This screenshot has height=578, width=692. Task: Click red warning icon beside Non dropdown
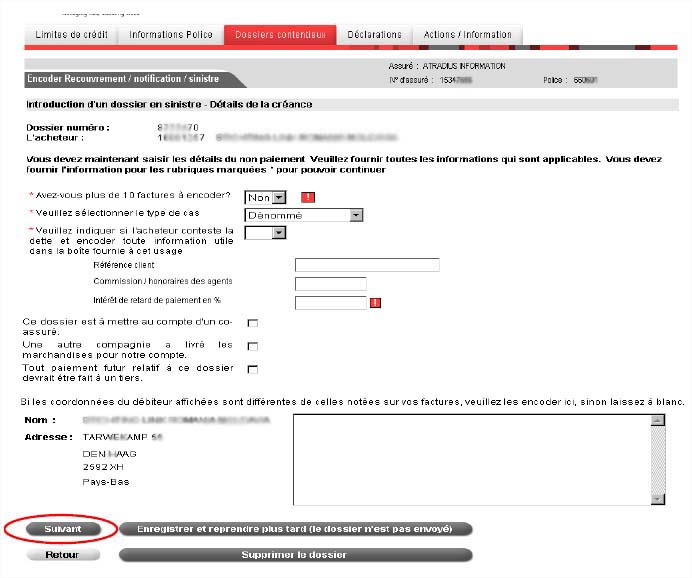tap(308, 197)
